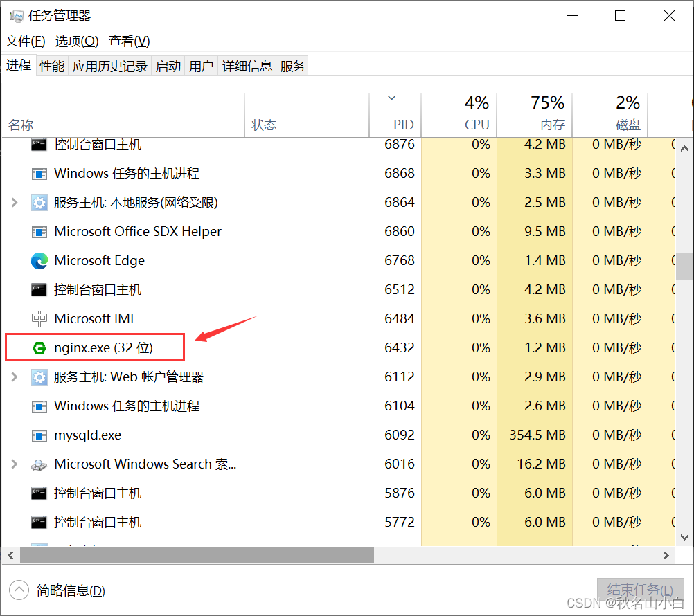Screen dimensions: 694x616
Task: Switch to the 启动 tab
Action: (168, 66)
